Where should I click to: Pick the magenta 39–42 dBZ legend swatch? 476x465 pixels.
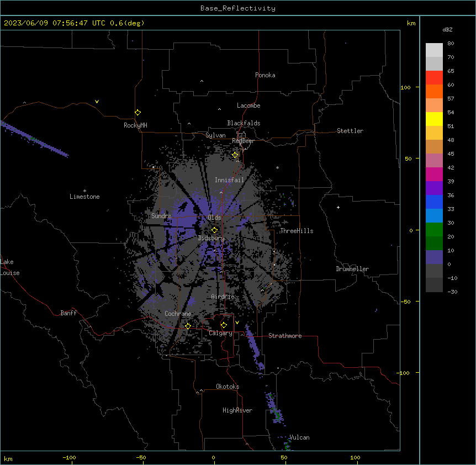point(434,174)
